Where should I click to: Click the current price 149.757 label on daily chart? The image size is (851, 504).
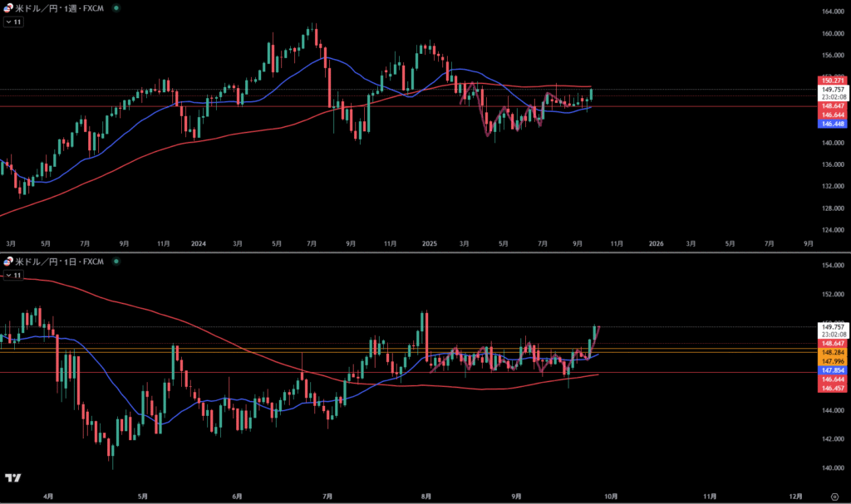click(833, 327)
